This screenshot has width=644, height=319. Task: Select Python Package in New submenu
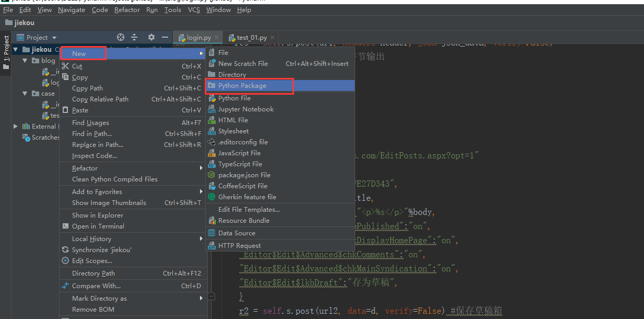pyautogui.click(x=280, y=86)
